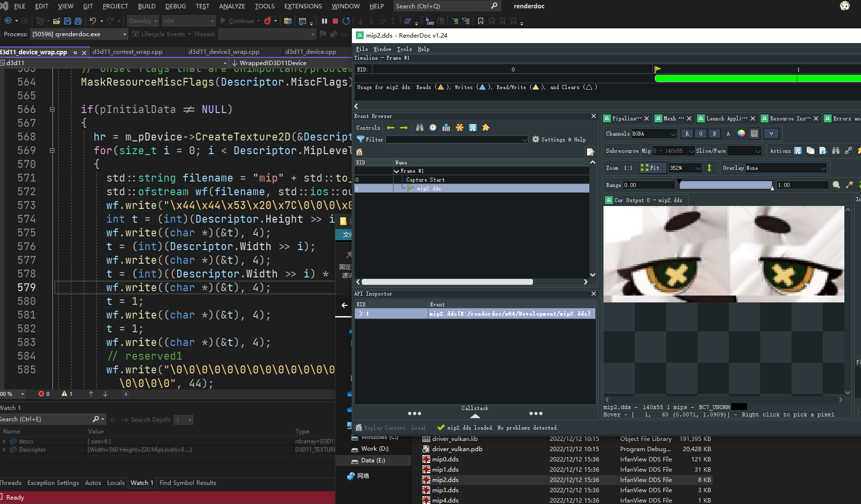Click the export events save icon in Event Browser
Viewport: 861px width, 504px height.
(472, 128)
